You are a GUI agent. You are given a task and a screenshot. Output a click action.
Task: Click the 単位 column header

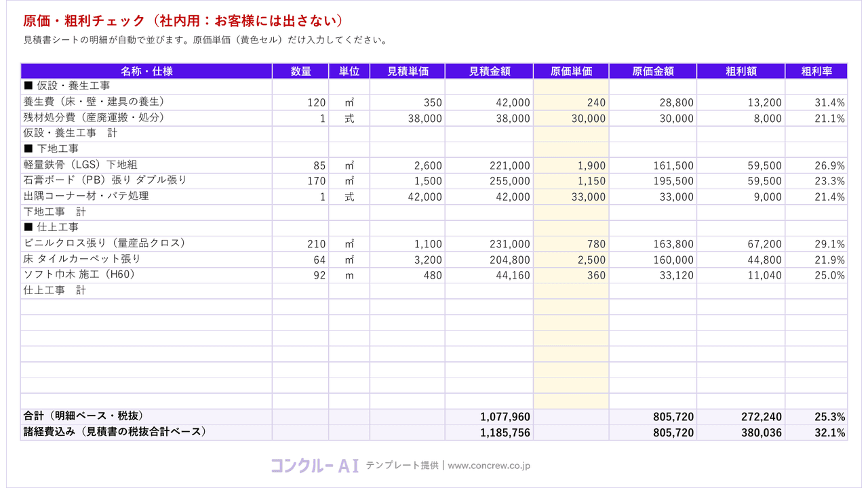(x=349, y=71)
